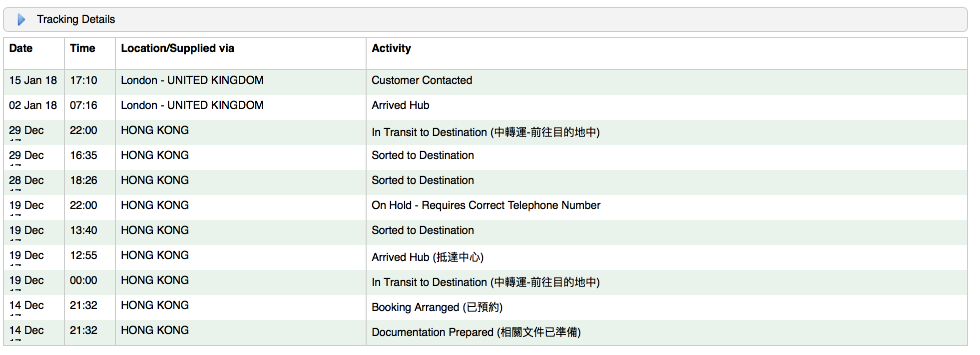
Task: Select the Customer Contacted activity entry
Action: point(422,80)
